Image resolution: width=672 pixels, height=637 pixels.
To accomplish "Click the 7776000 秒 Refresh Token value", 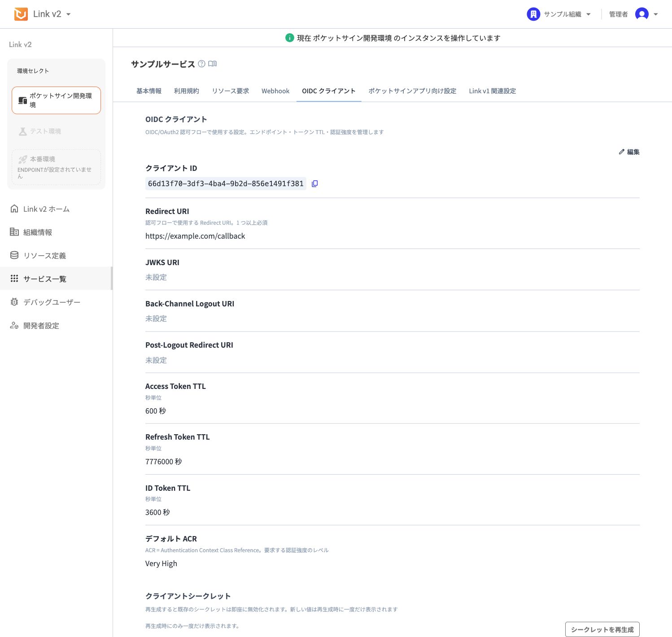I will (x=164, y=462).
